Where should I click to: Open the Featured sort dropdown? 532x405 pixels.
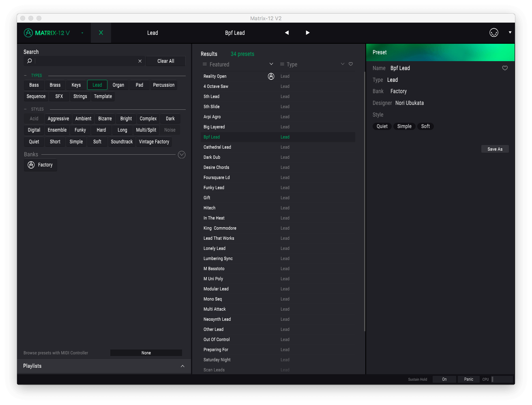[271, 64]
